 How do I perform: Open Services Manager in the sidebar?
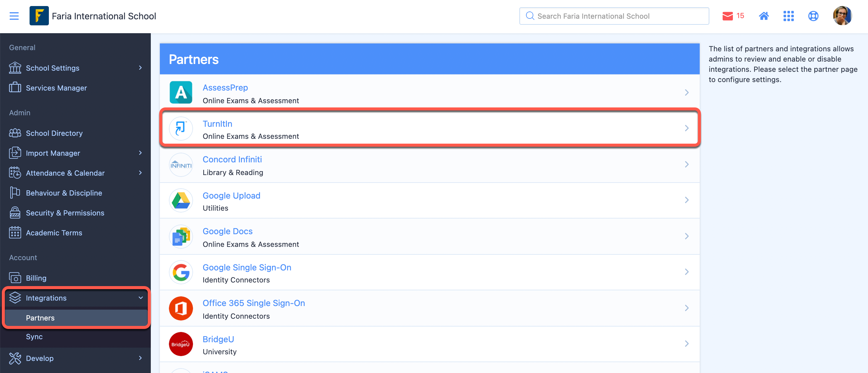pyautogui.click(x=56, y=88)
